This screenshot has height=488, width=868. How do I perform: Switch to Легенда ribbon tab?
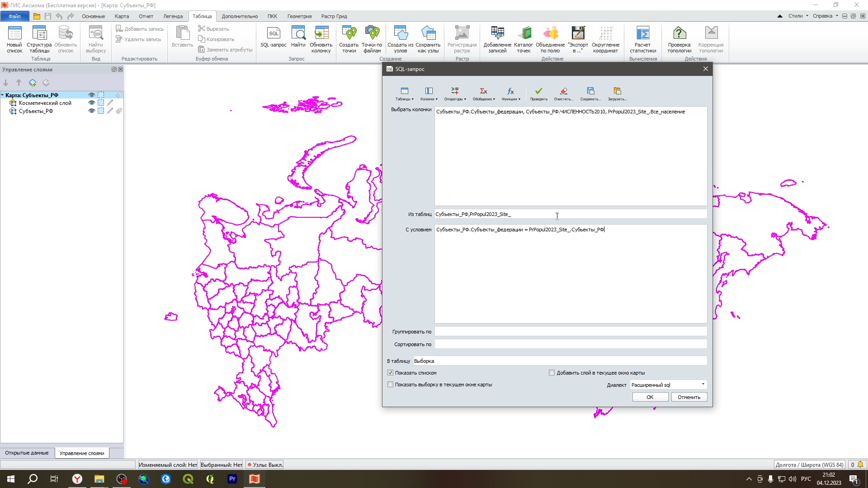[x=173, y=16]
